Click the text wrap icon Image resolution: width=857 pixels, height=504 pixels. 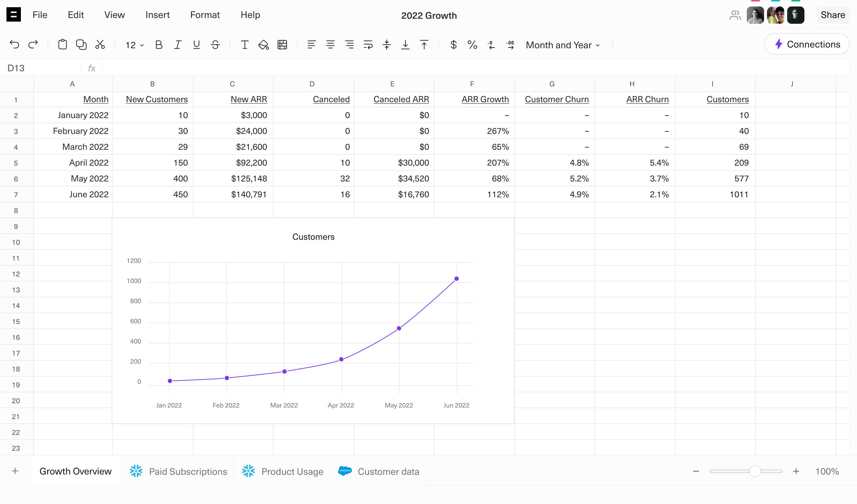pyautogui.click(x=368, y=45)
